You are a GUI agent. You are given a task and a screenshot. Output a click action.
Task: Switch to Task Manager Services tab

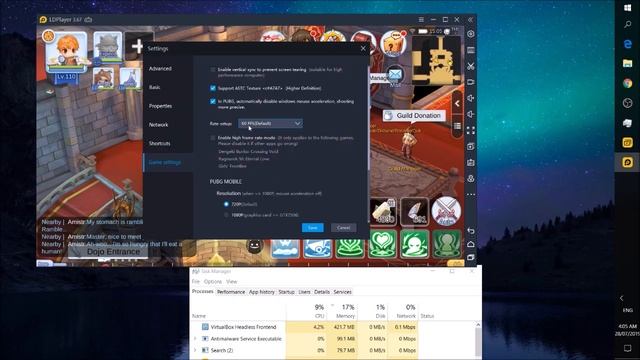[342, 292]
